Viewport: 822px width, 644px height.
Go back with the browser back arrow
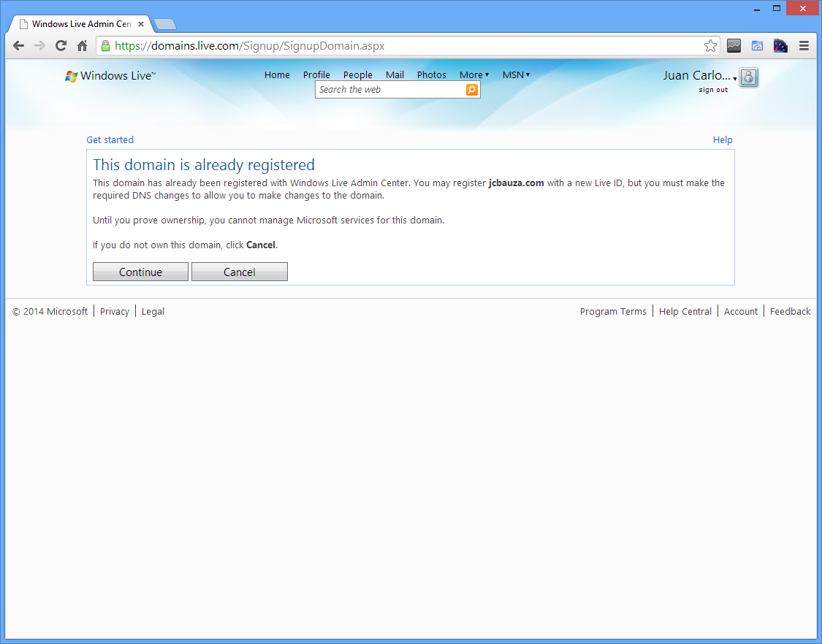coord(19,46)
